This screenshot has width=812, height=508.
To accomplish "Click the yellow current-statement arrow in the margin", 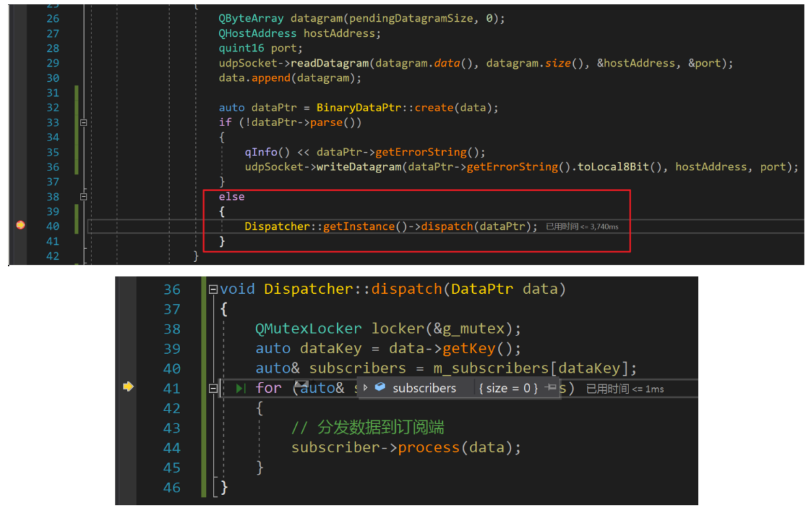I will pyautogui.click(x=128, y=387).
